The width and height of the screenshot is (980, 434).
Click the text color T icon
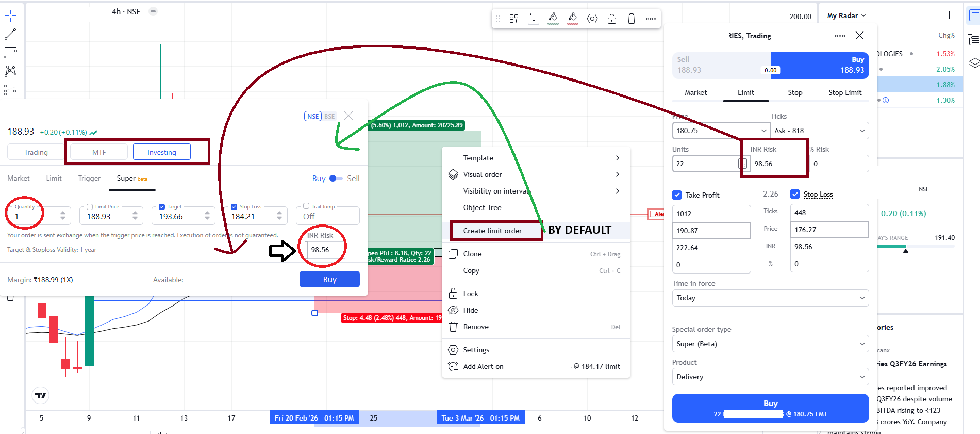point(534,19)
